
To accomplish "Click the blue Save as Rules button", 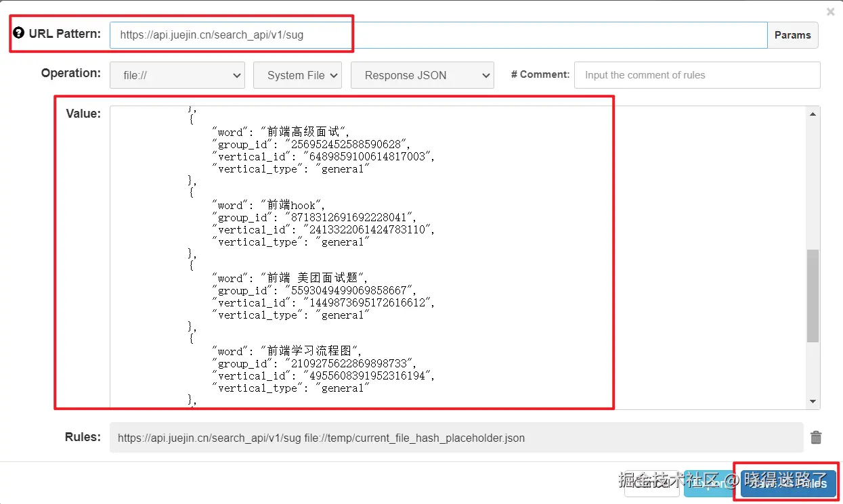I will 789,484.
